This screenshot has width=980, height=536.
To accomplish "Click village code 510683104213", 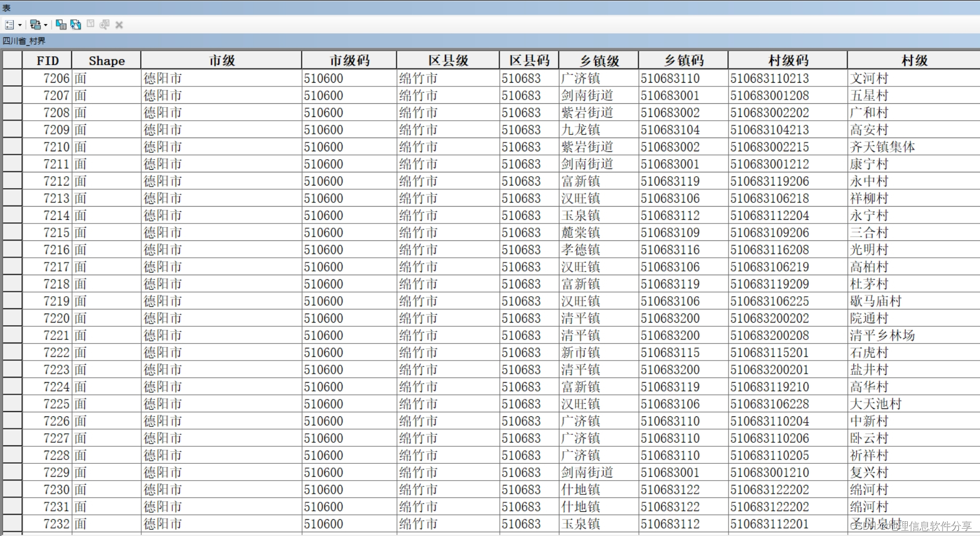I will click(770, 130).
